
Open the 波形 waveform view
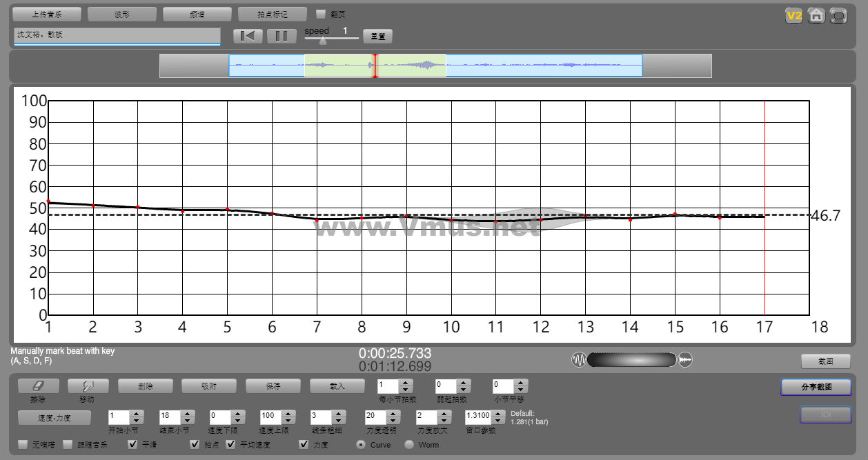122,14
